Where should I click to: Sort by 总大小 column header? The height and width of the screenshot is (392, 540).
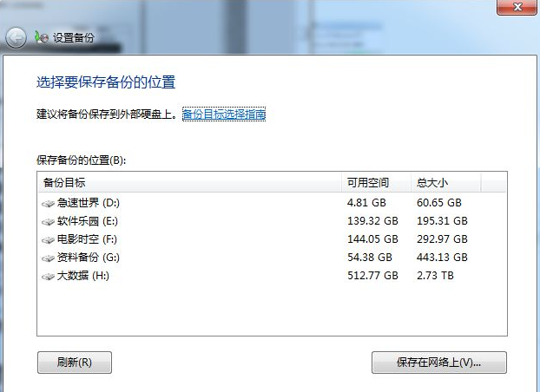click(446, 182)
